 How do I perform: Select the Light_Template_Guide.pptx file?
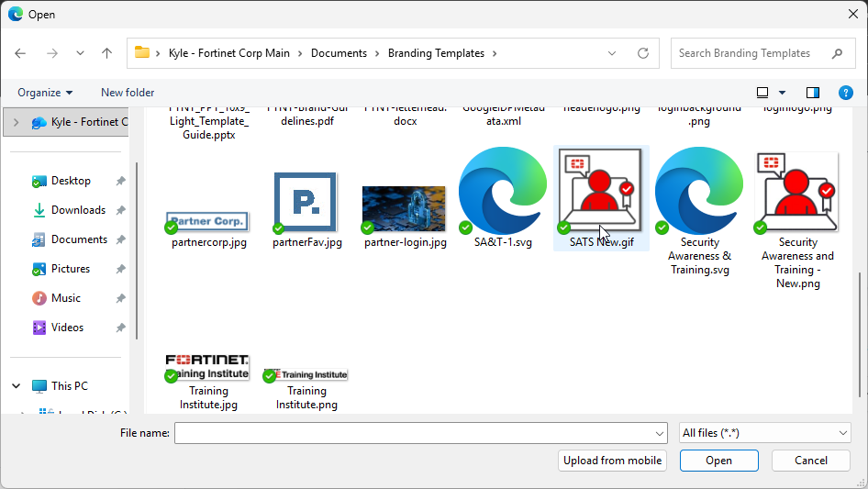(x=208, y=122)
